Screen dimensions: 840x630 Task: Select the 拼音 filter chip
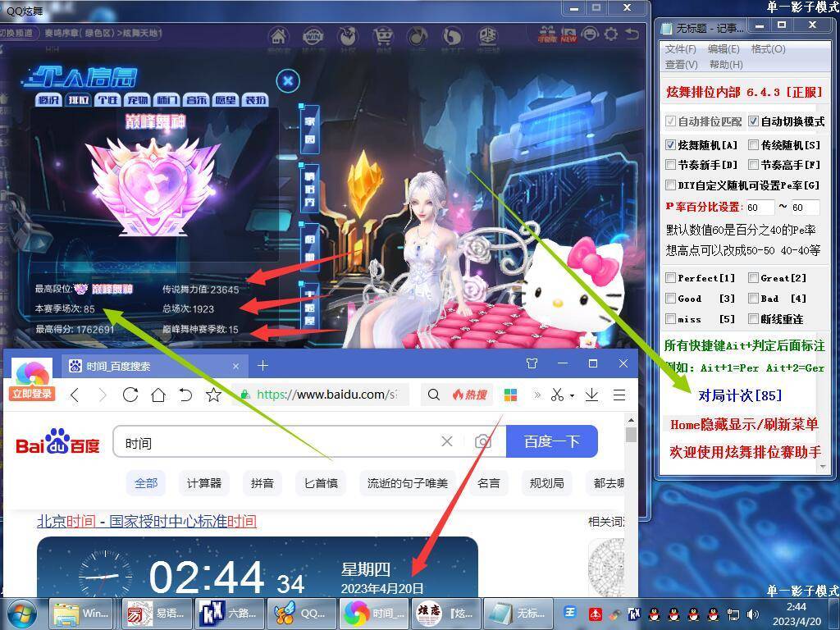pos(262,483)
